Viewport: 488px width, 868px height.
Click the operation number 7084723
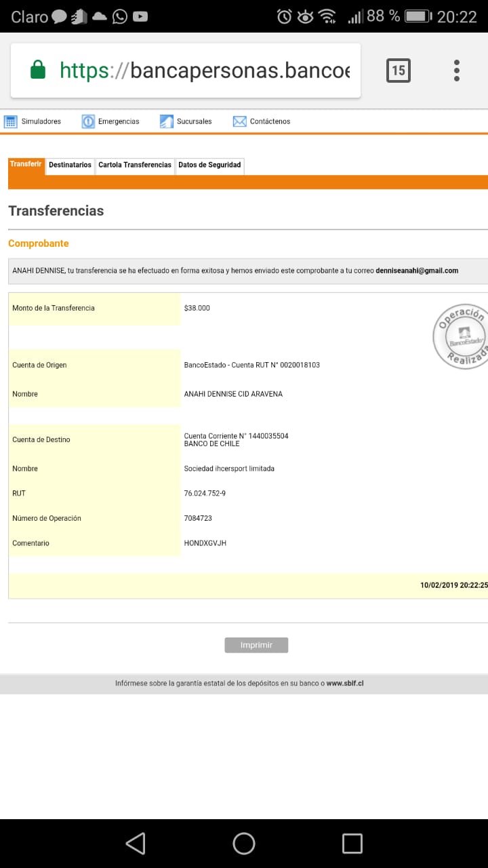click(198, 518)
